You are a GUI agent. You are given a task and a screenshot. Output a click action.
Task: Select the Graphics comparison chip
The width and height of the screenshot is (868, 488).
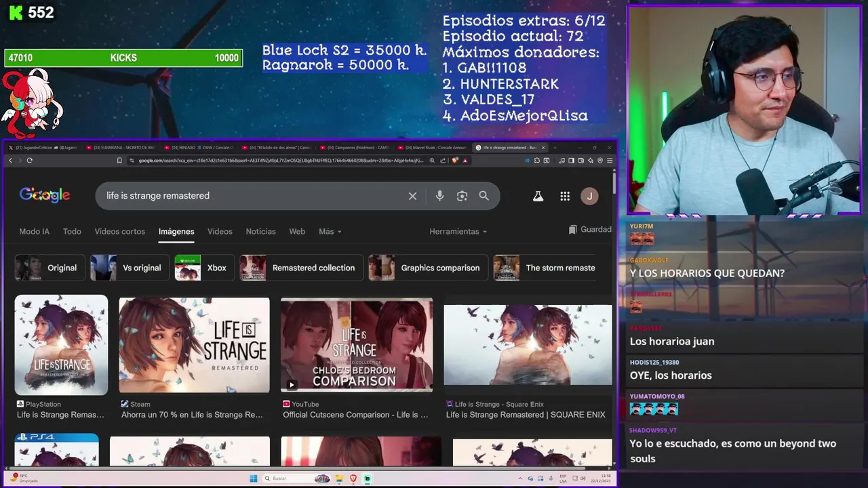[428, 268]
